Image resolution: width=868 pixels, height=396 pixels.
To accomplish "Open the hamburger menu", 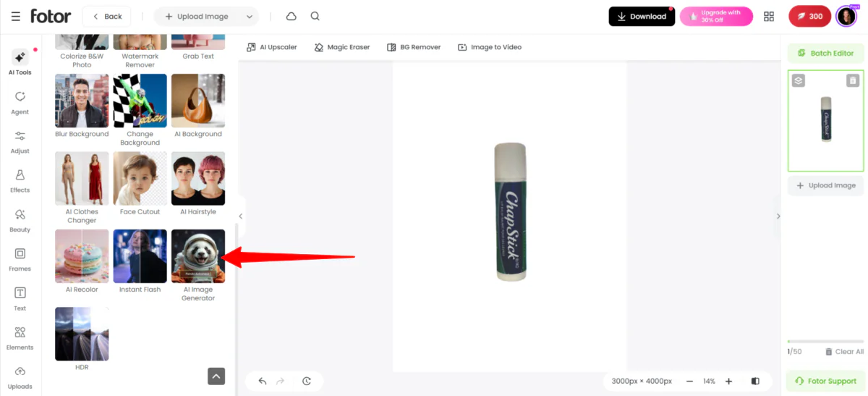I will click(x=15, y=16).
